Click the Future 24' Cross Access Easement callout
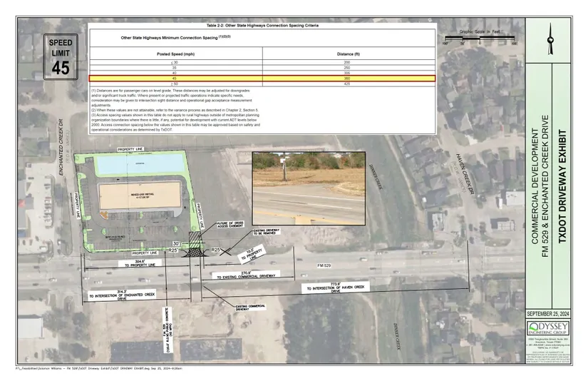Viewport: 588px width, 381px height. [x=226, y=227]
